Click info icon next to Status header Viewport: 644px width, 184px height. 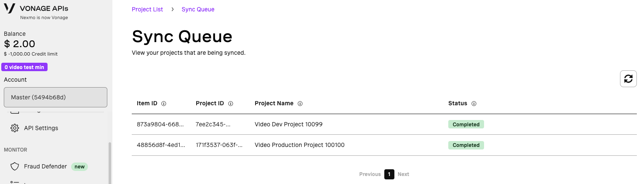tap(474, 104)
